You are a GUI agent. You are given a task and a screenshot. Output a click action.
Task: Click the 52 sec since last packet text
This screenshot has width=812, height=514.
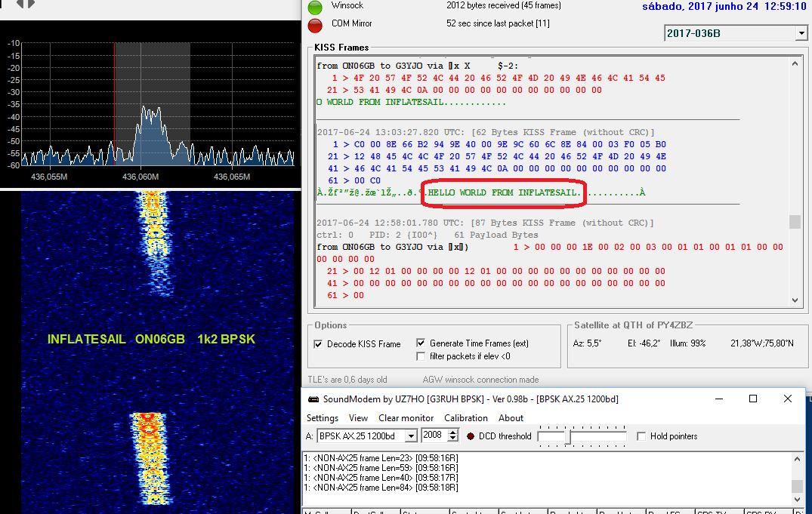coord(498,23)
